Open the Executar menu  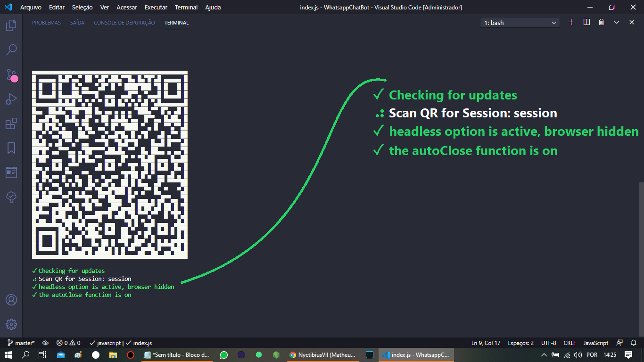[156, 8]
